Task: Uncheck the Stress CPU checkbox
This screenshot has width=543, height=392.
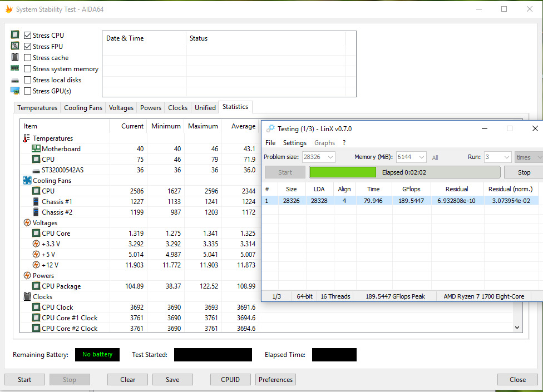Action: pyautogui.click(x=28, y=36)
